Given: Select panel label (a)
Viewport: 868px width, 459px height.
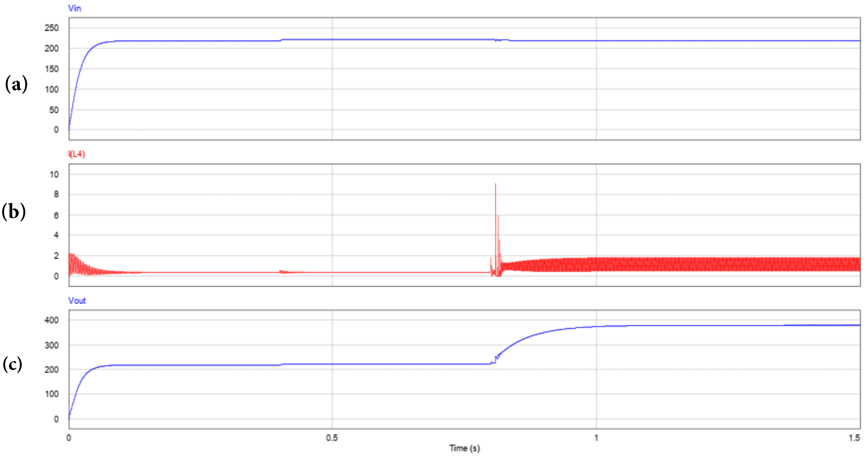Looking at the screenshot, I should [x=16, y=85].
